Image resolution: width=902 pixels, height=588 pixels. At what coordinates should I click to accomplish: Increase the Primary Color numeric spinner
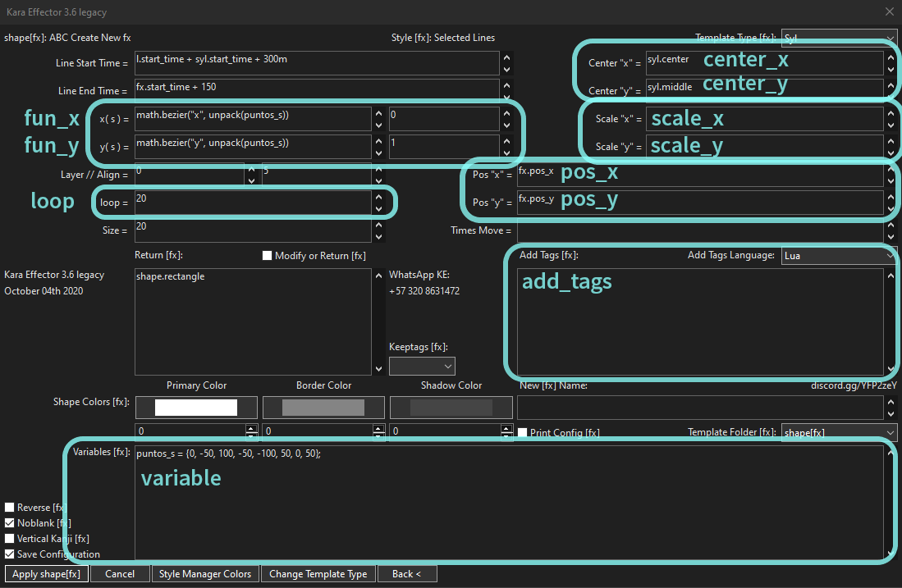(x=251, y=427)
